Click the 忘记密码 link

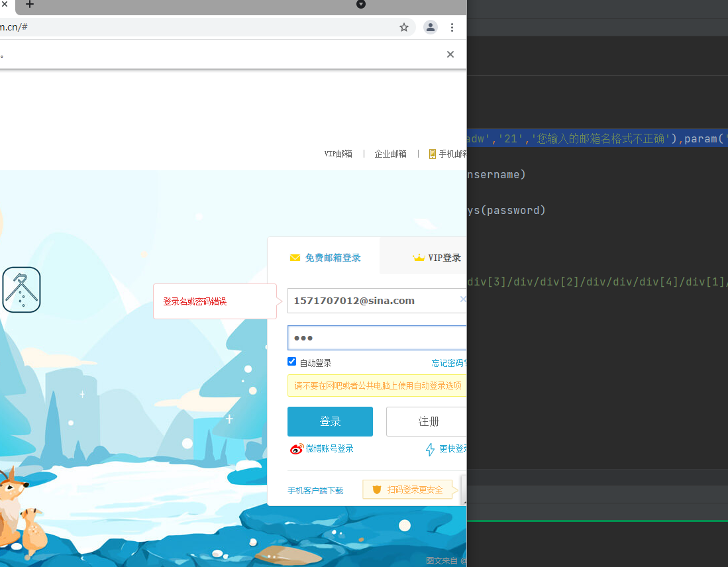pyautogui.click(x=448, y=363)
